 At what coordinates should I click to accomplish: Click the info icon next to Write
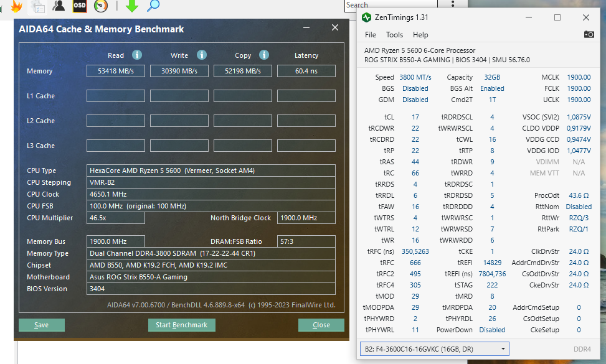coord(202,55)
